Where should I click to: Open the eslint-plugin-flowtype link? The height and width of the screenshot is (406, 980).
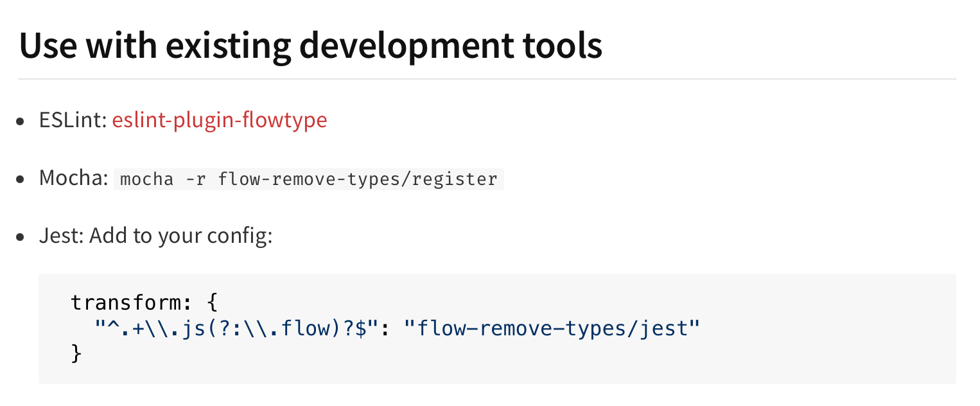(219, 119)
